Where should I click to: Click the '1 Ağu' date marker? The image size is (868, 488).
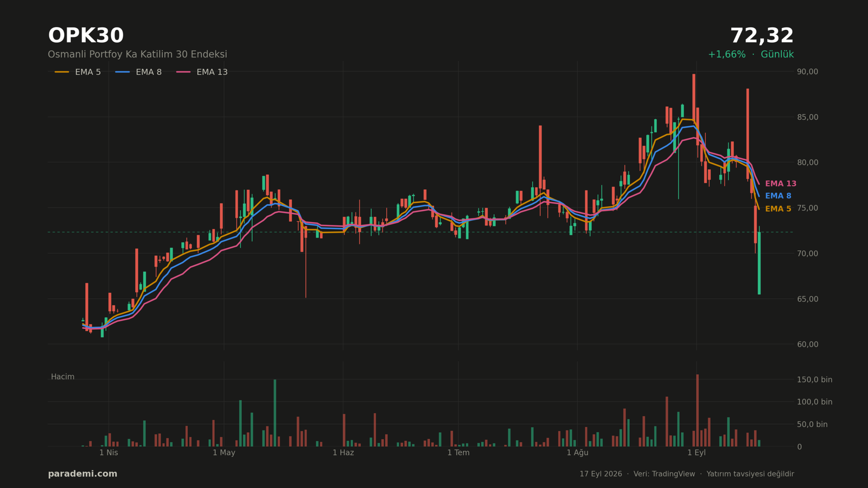[577, 453]
